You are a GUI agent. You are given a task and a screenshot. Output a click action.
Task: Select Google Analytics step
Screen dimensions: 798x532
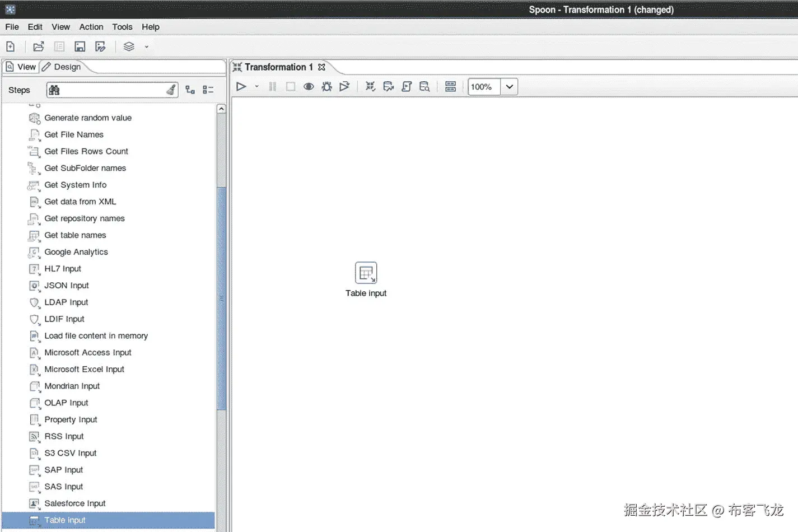point(76,253)
